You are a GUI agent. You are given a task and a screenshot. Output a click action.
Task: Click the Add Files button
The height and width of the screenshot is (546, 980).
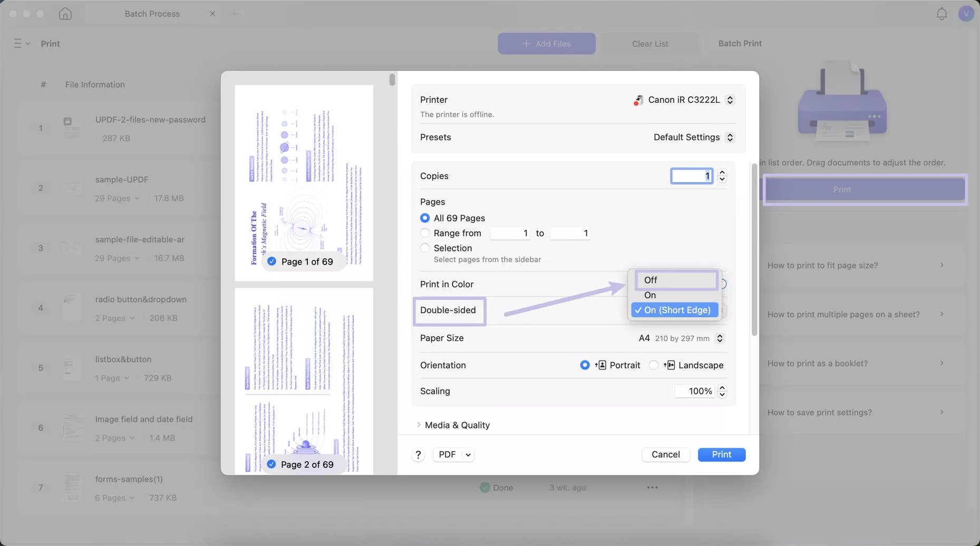click(546, 44)
